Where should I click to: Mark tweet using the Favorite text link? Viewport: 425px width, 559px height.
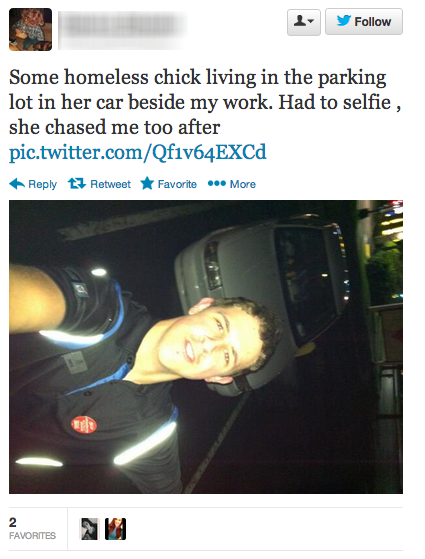point(177,184)
